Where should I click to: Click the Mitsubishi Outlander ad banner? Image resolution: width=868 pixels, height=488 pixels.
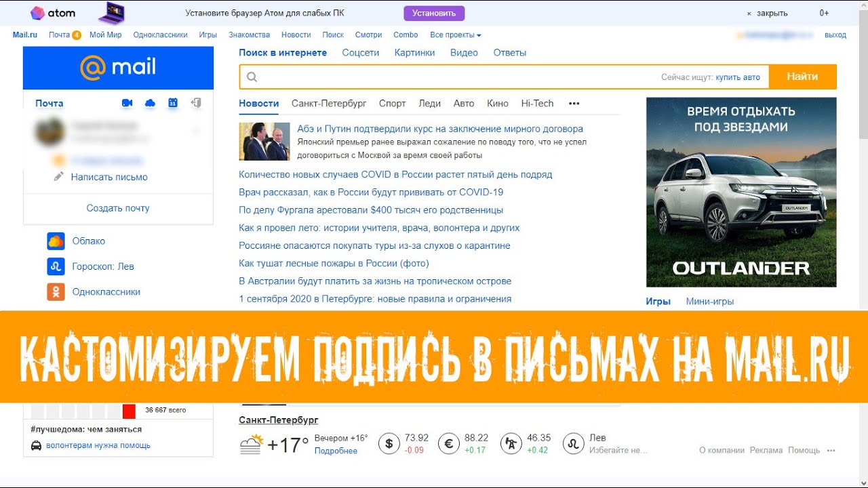[741, 192]
